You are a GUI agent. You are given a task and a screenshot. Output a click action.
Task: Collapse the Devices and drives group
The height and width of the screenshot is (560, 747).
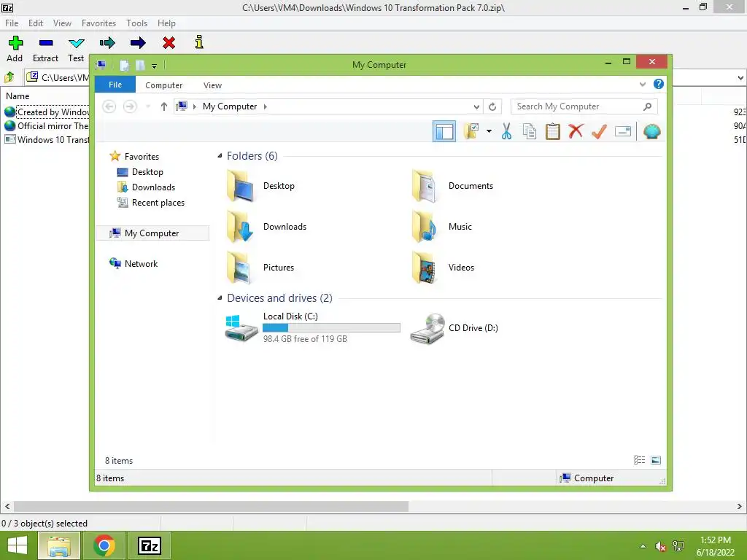[220, 298]
